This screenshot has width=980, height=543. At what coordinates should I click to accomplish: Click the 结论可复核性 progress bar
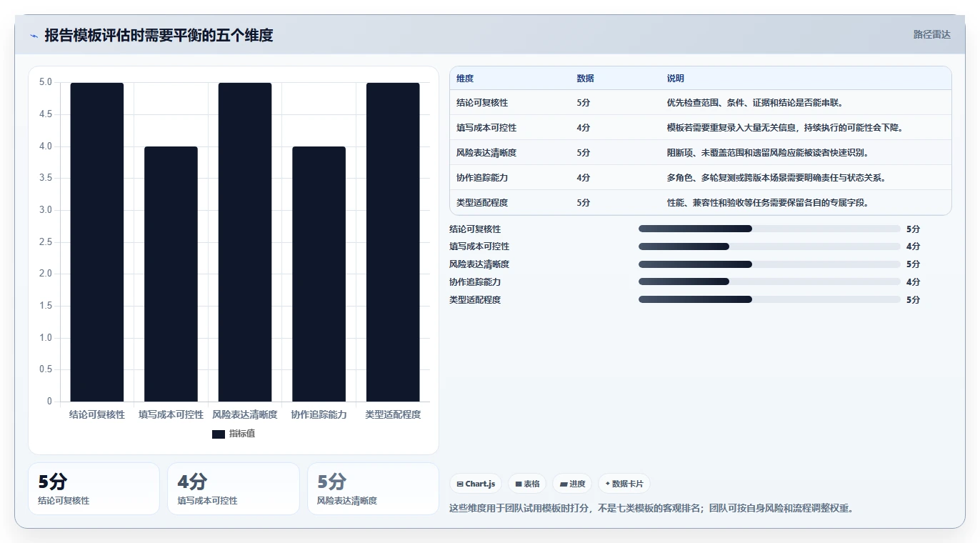pyautogui.click(x=769, y=229)
